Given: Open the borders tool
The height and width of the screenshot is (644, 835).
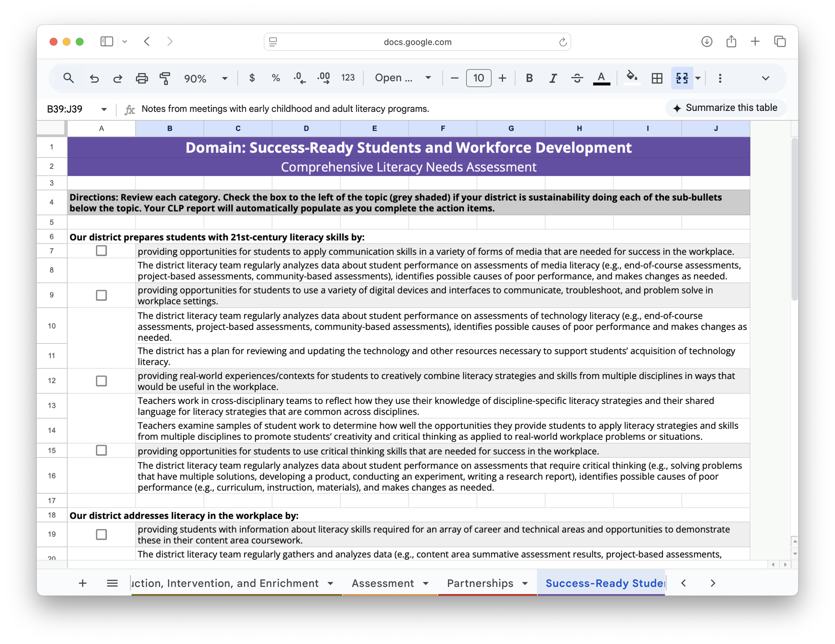Looking at the screenshot, I should (657, 78).
